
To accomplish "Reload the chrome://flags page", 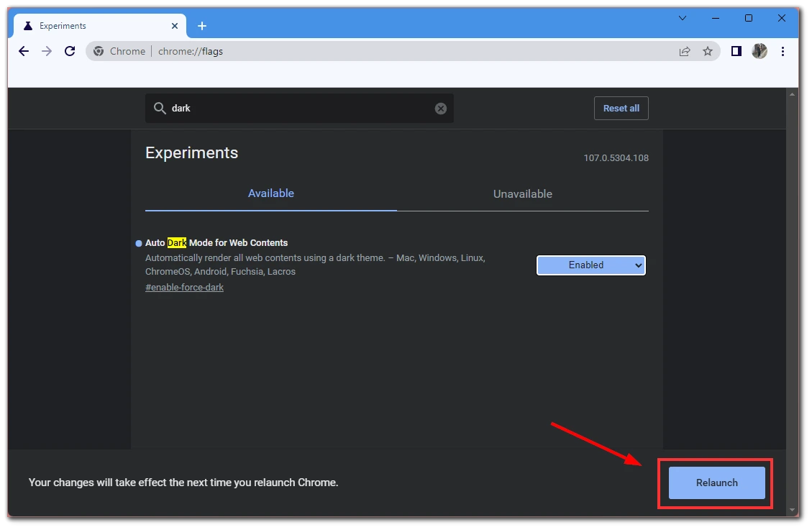I will [70, 51].
